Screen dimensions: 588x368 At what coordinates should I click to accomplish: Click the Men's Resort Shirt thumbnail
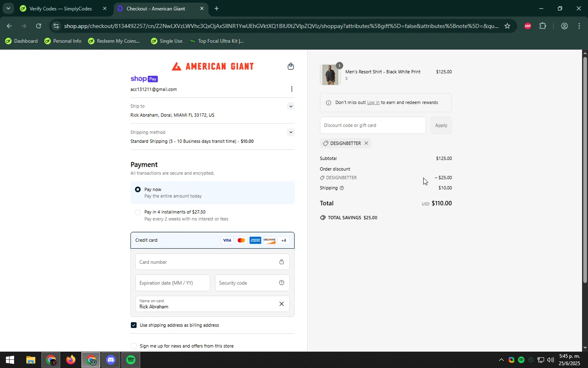pos(330,75)
